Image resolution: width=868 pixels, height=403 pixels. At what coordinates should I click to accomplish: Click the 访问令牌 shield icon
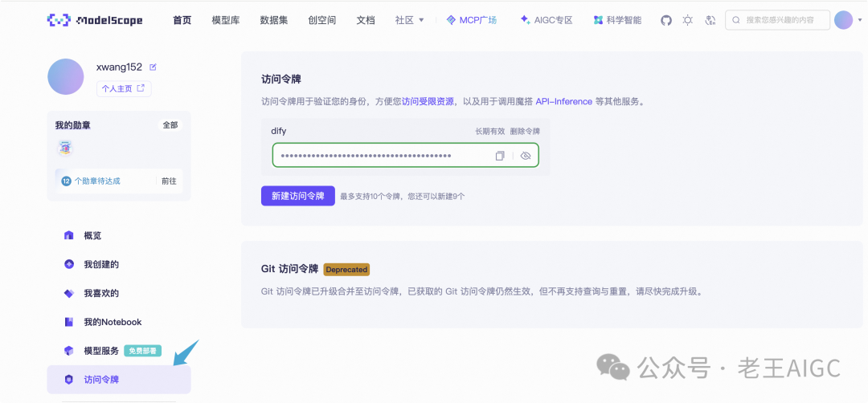(68, 379)
